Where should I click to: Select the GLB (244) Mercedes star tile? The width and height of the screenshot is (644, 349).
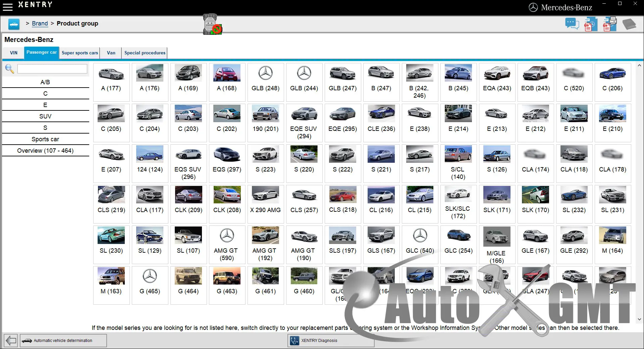click(x=304, y=82)
